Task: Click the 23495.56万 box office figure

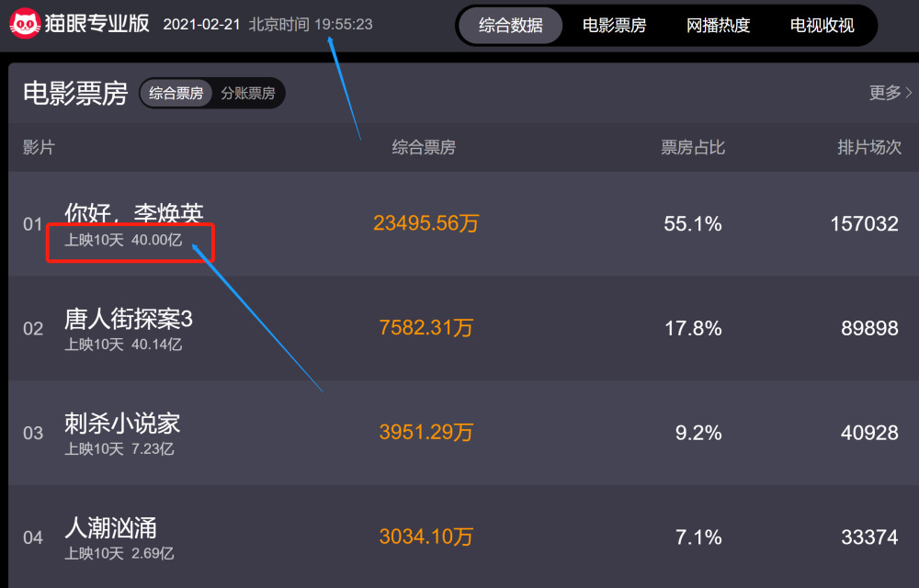Action: (426, 223)
